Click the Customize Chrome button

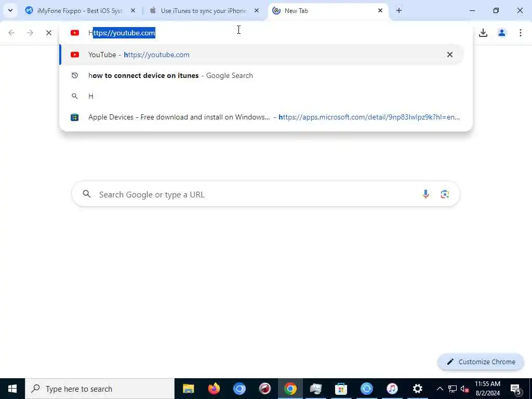pyautogui.click(x=481, y=362)
